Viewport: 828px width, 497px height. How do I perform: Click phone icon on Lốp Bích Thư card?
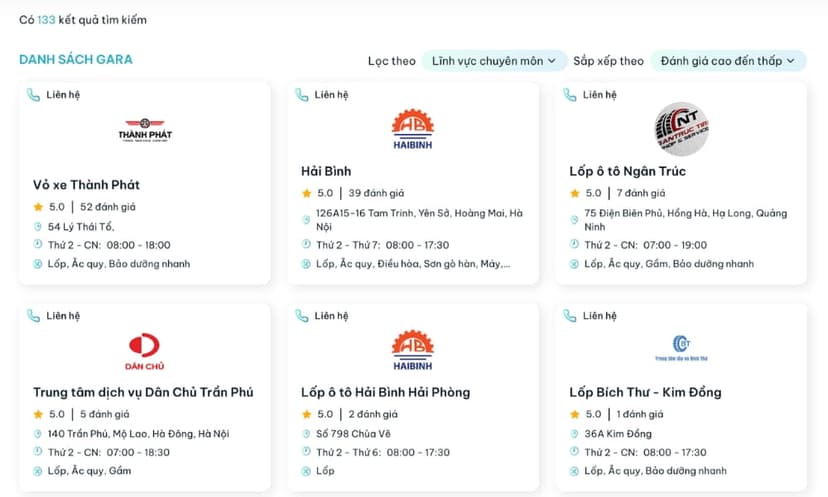pyautogui.click(x=570, y=316)
